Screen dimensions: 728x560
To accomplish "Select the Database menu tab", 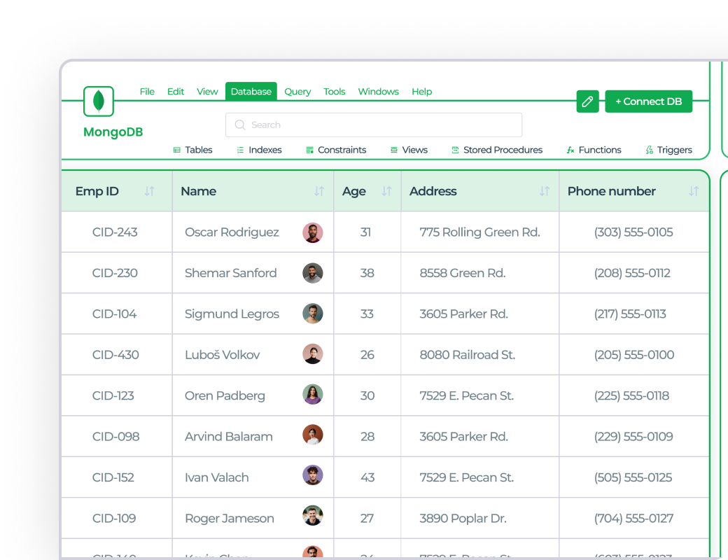I will pyautogui.click(x=251, y=92).
